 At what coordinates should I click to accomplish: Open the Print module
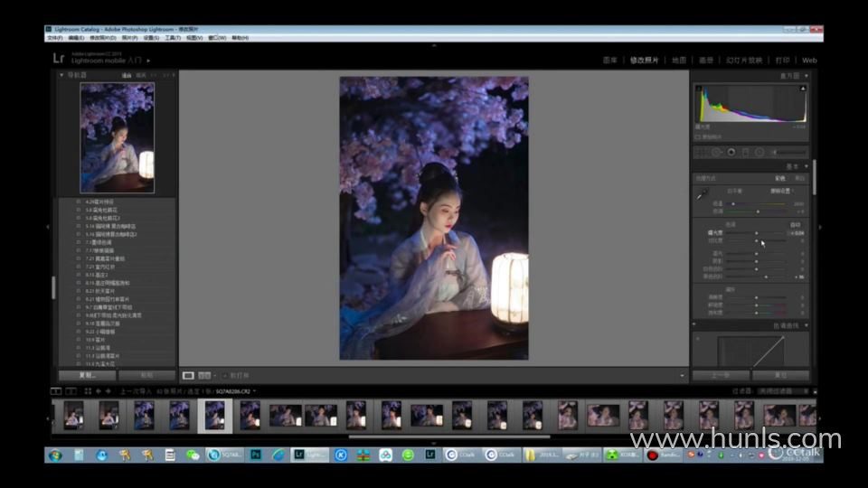[782, 61]
